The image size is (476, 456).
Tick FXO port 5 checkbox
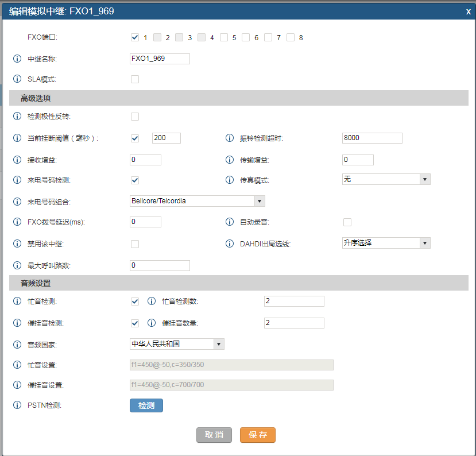(x=224, y=38)
